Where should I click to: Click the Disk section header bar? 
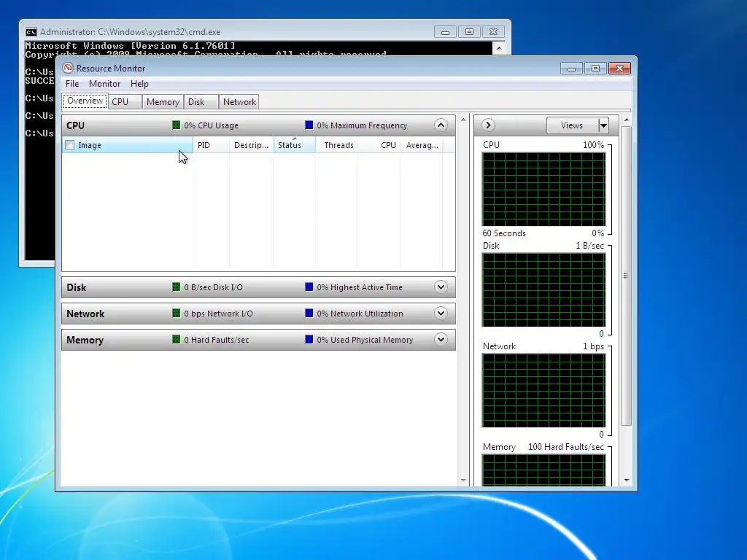coord(259,287)
